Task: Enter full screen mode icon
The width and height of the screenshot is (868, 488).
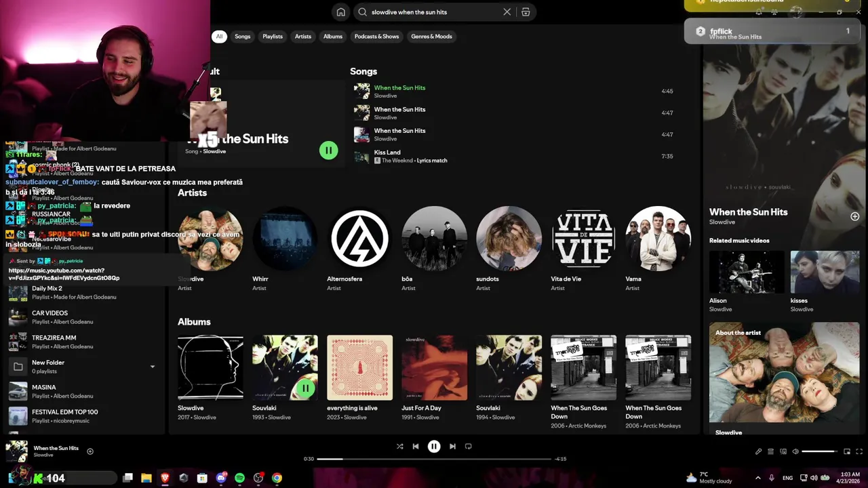Action: click(859, 451)
